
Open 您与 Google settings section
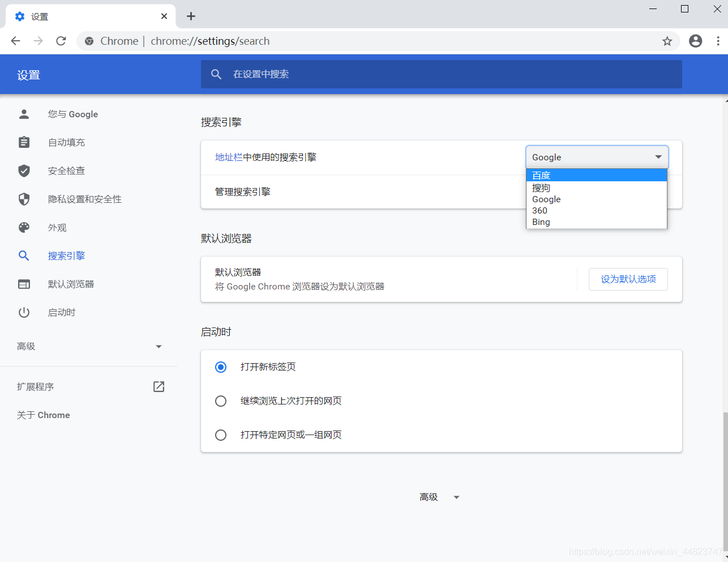pyautogui.click(x=73, y=114)
